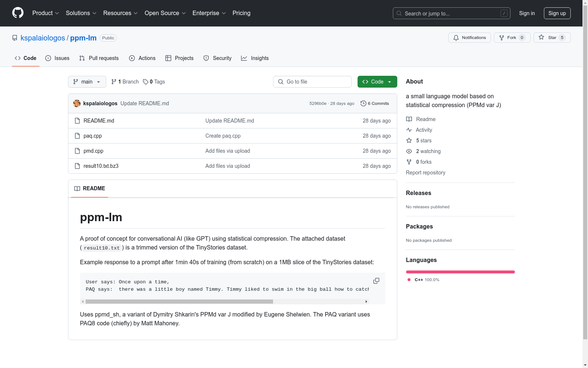Star the repository with the Star button
588x368 pixels.
click(x=552, y=38)
